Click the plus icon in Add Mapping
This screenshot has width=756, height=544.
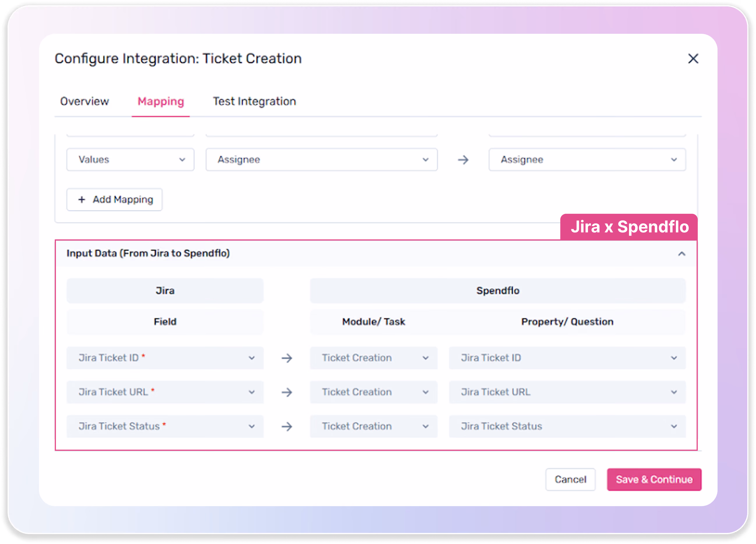point(82,199)
